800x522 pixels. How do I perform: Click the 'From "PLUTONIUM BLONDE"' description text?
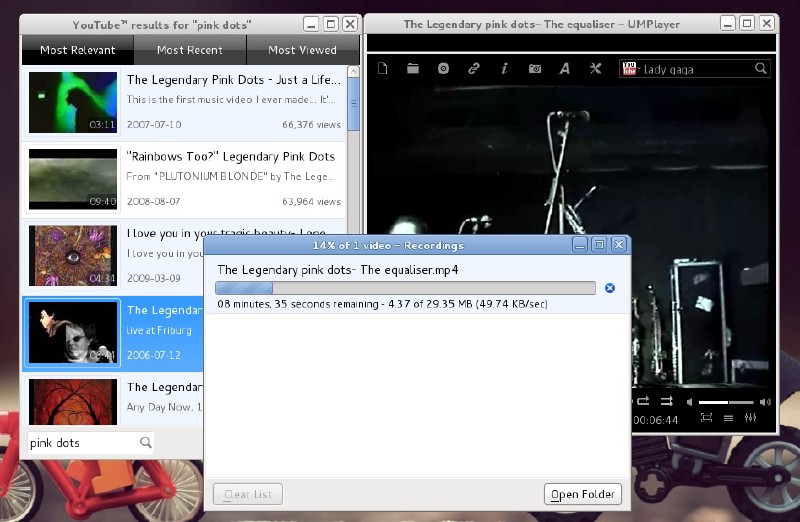231,177
